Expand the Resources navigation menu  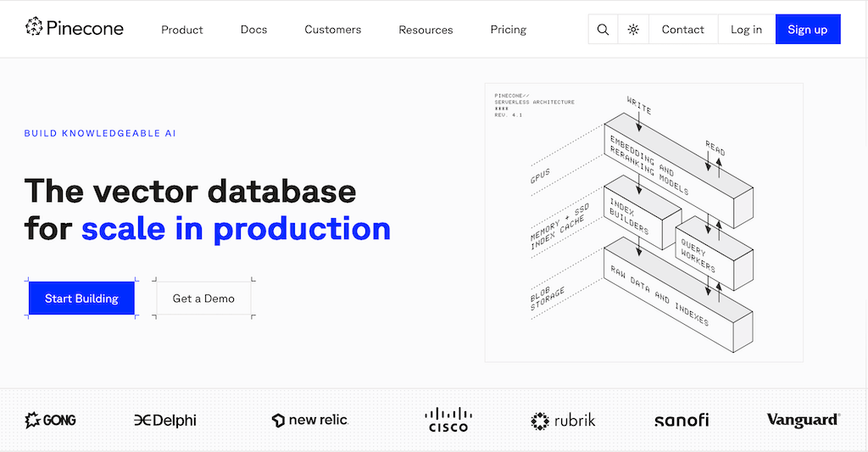coord(426,30)
